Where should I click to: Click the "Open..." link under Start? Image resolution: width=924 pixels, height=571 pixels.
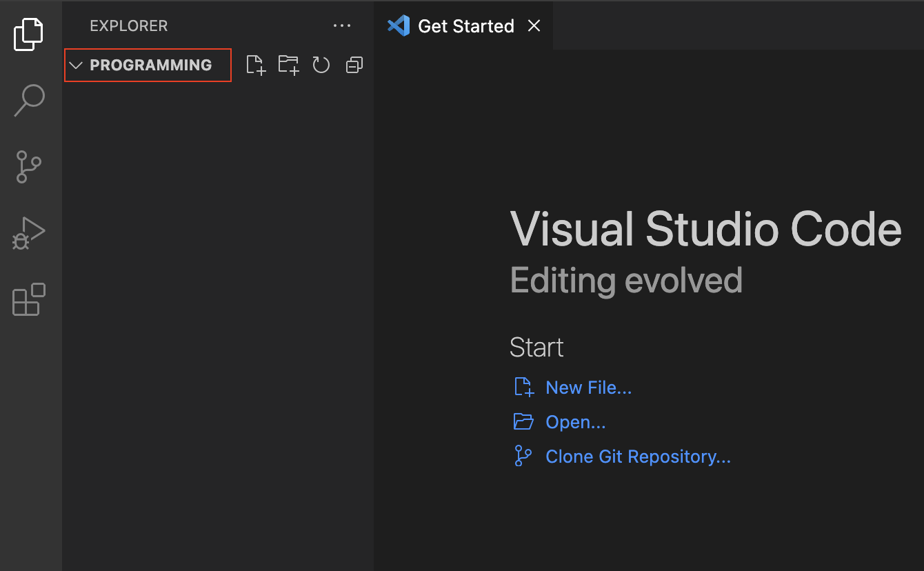pyautogui.click(x=575, y=422)
